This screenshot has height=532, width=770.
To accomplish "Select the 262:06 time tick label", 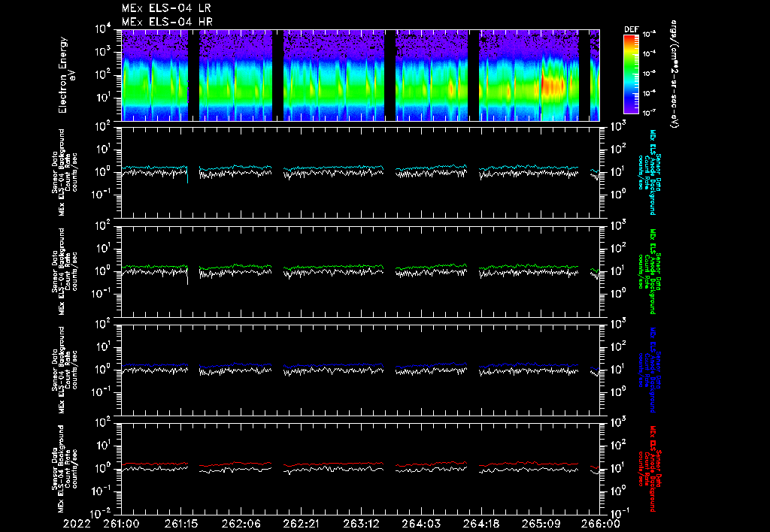I will 241,524.
